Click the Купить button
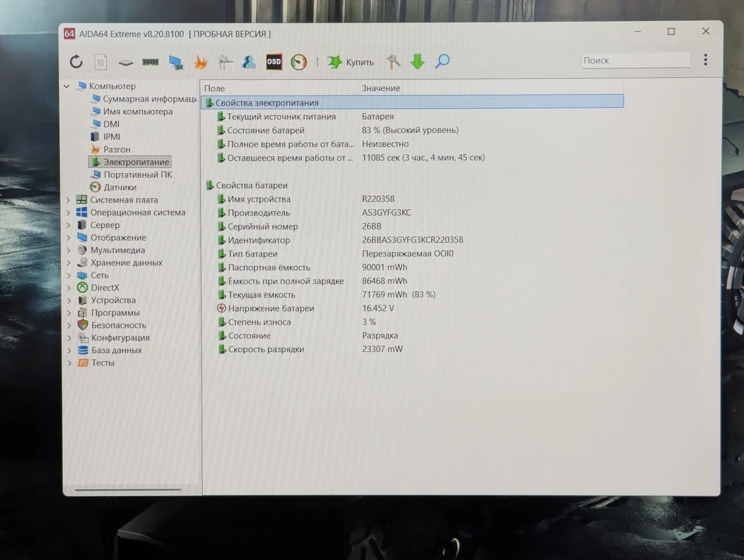The width and height of the screenshot is (744, 560). [350, 62]
